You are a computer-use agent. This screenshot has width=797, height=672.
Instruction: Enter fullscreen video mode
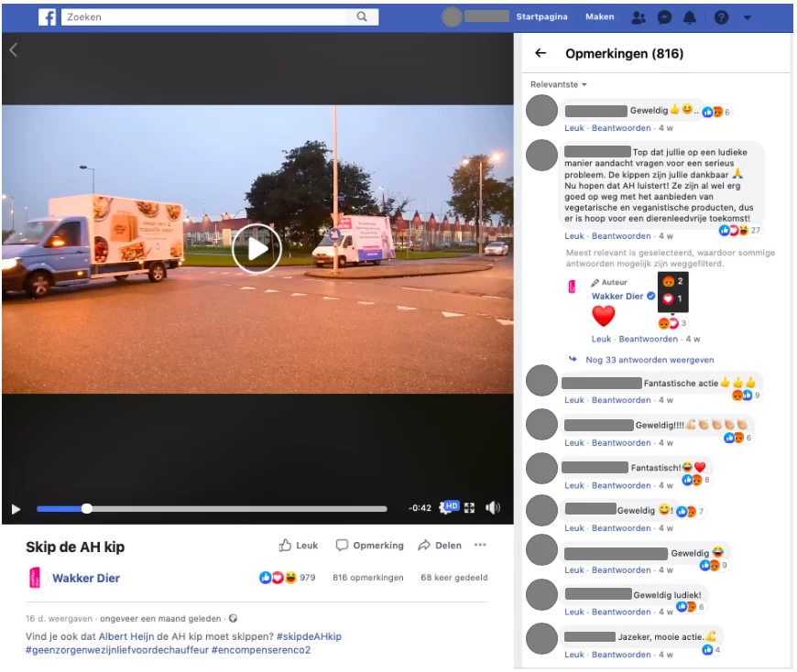click(470, 508)
